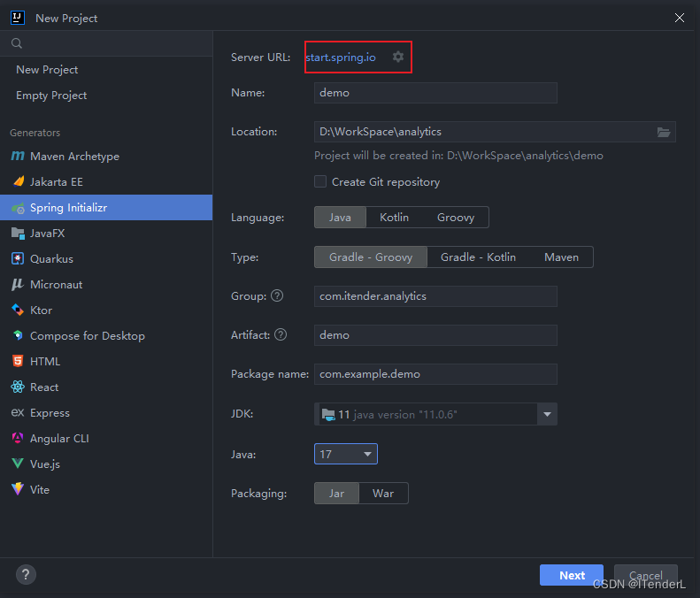700x598 pixels.
Task: Enable Create Git repository checkbox
Action: 320,181
